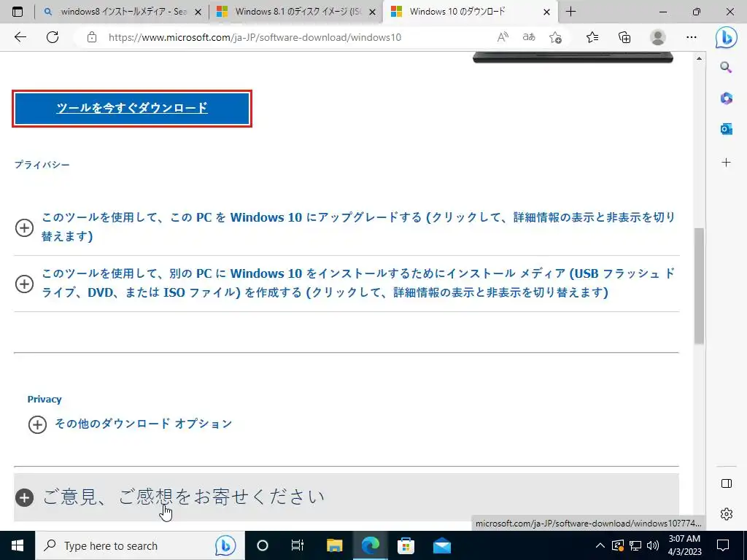The image size is (747, 560).
Task: Open the tab actions menu icon
Action: tap(18, 12)
